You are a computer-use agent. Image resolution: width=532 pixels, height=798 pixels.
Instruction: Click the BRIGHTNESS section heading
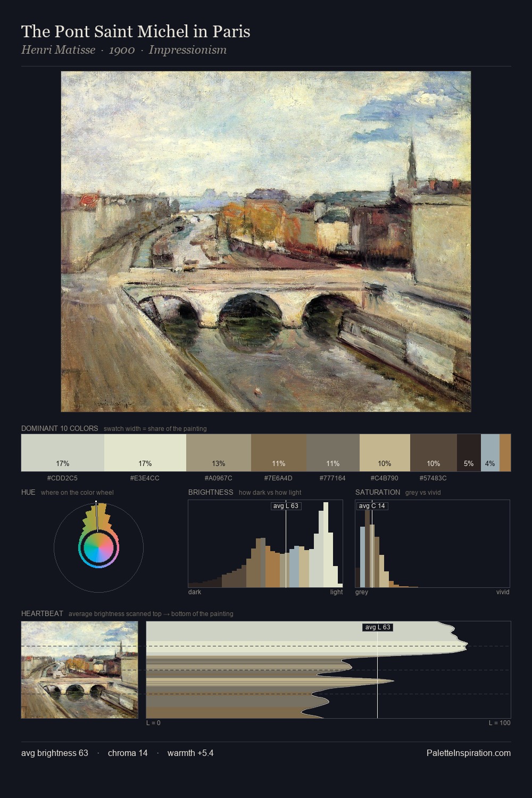point(211,492)
